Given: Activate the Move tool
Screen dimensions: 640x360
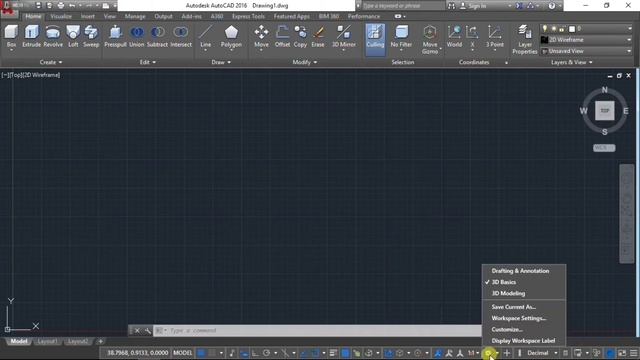Looking at the screenshot, I should [x=261, y=37].
